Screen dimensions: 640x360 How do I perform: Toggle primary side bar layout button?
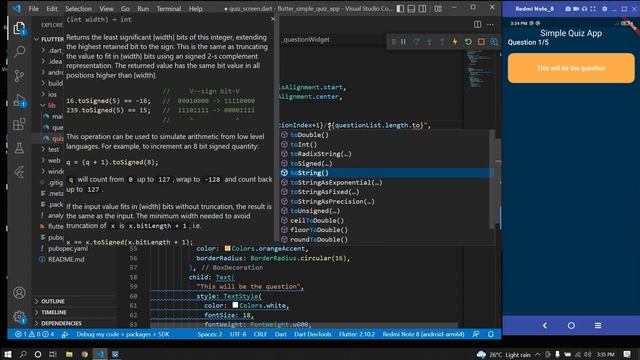(x=400, y=8)
